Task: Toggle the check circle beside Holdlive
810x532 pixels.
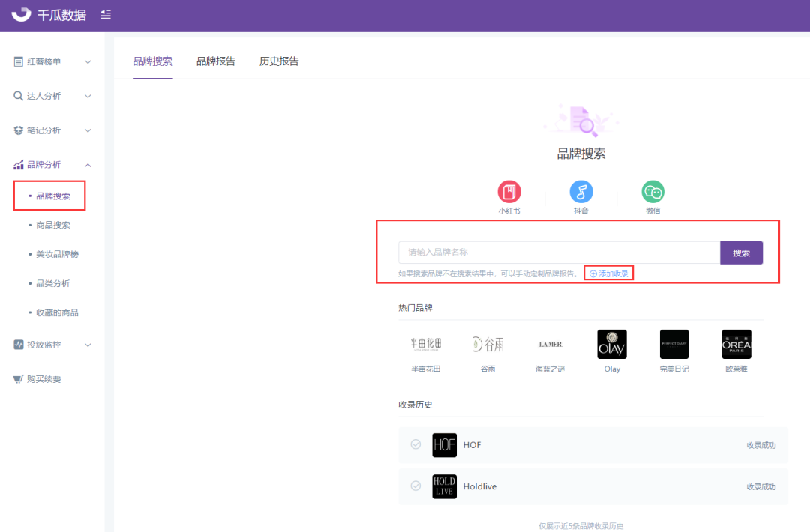Action: click(415, 486)
